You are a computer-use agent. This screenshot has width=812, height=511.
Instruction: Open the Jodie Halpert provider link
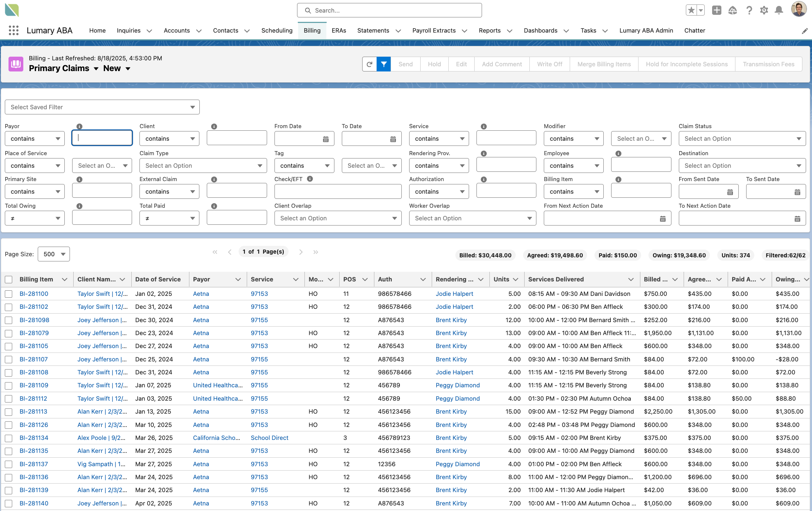454,294
